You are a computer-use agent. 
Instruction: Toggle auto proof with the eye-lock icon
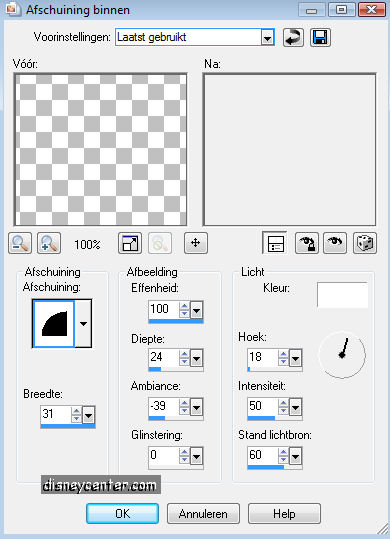pyautogui.click(x=307, y=243)
